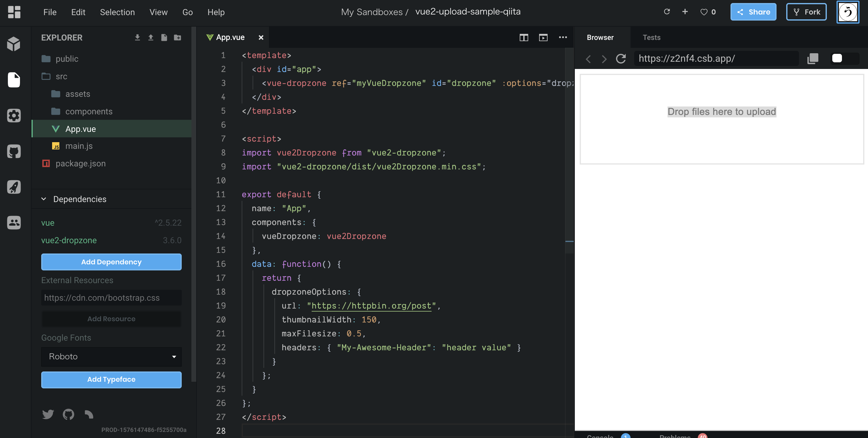Split the editor with the columns icon
This screenshot has height=438, width=868.
coord(524,38)
